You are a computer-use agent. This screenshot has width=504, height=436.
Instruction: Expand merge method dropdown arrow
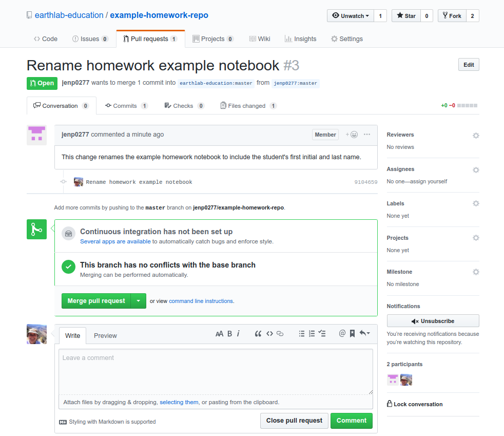[139, 301]
